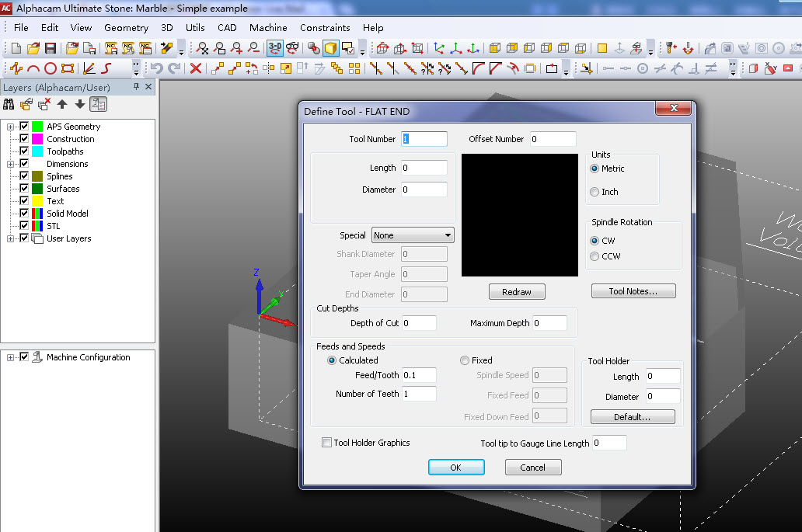Click the Zoom All magnifier icon
The height and width of the screenshot is (532, 802).
[203, 49]
